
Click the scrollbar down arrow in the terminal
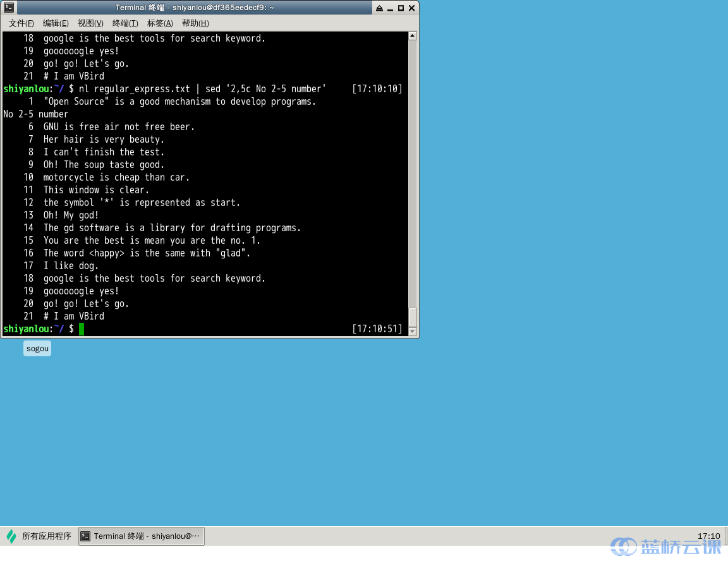[413, 331]
